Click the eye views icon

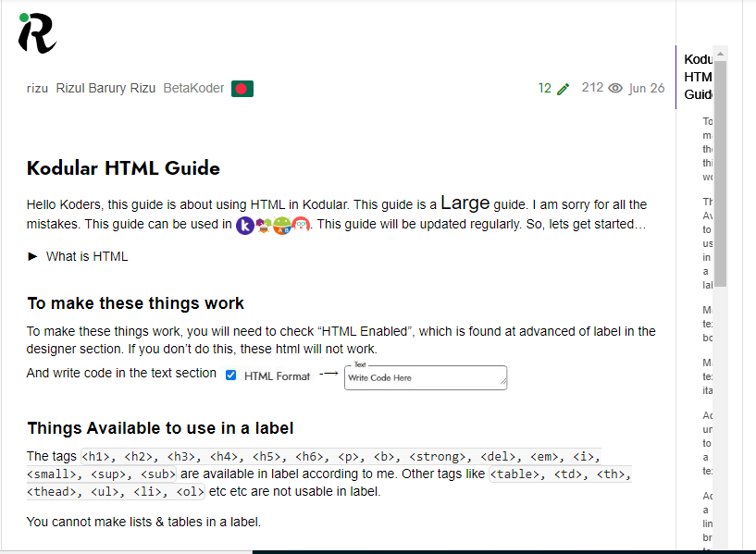pos(615,88)
